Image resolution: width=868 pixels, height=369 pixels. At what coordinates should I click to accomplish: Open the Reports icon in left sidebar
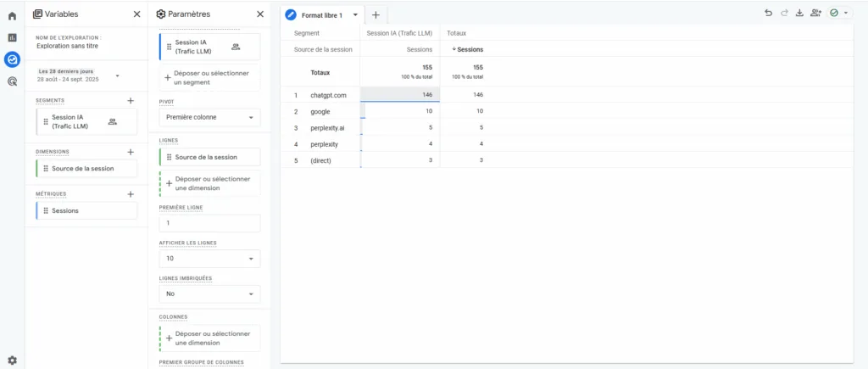click(x=12, y=38)
